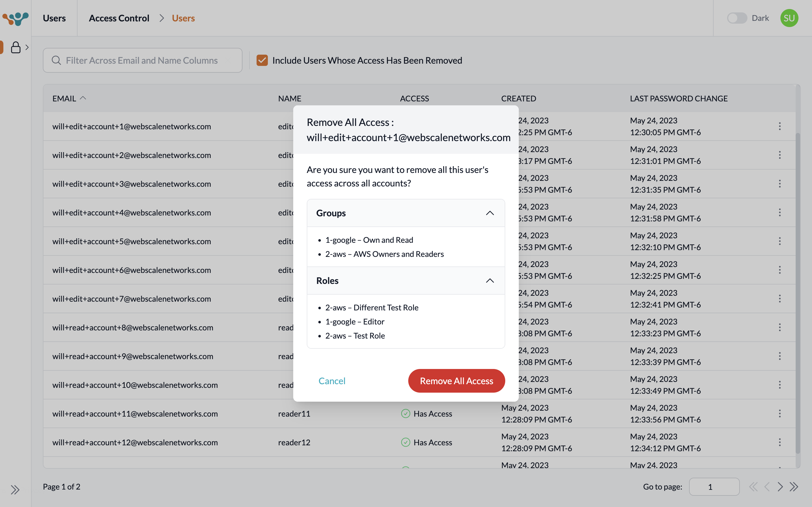Focus the Go to page field
Viewport: 812px width, 507px height.
[714, 486]
